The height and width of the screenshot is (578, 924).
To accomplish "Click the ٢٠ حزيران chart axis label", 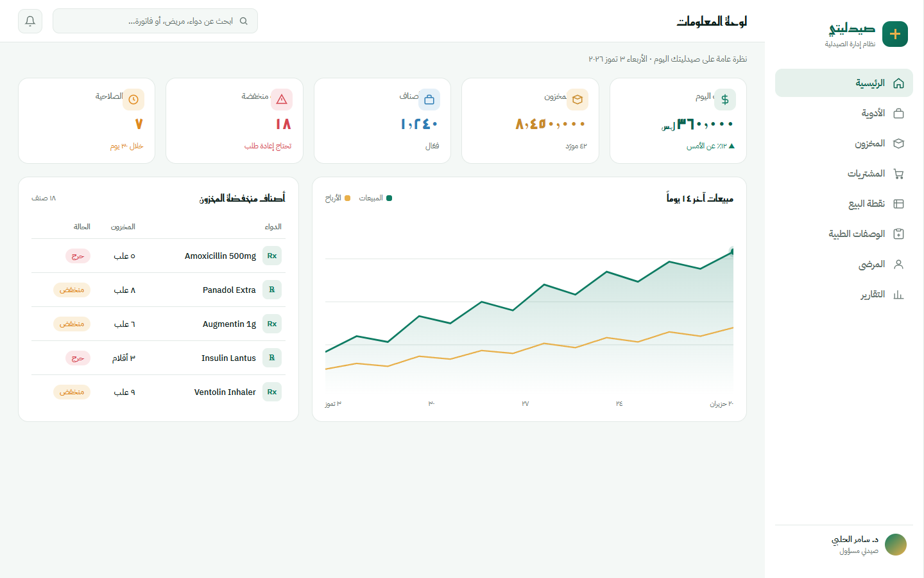I will pos(721,403).
